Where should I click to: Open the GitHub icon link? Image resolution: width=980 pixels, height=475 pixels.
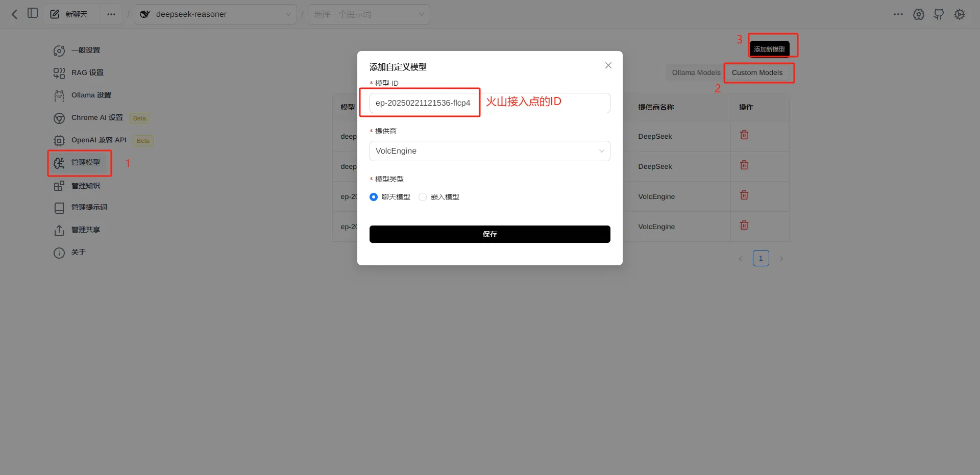(939, 14)
